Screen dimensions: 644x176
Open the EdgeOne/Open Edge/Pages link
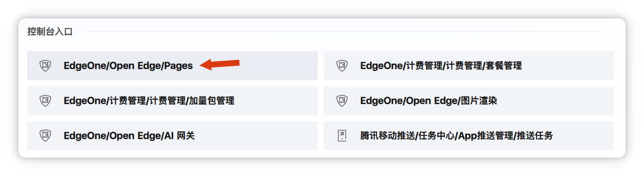tap(128, 65)
